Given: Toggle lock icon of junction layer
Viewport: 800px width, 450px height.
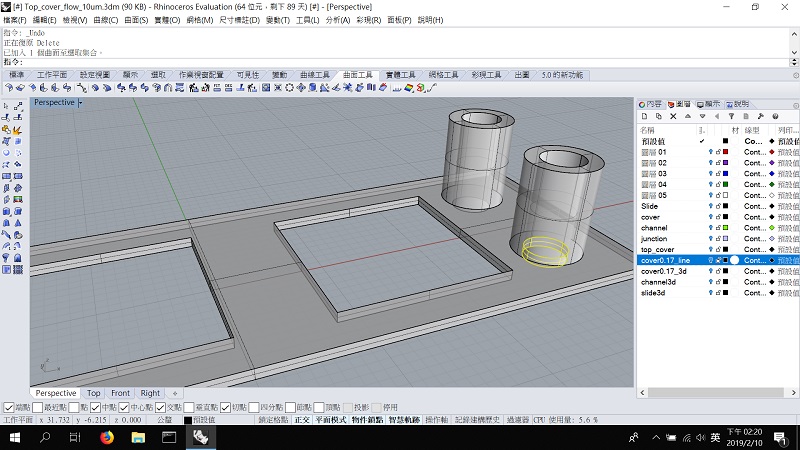Looking at the screenshot, I should (718, 238).
